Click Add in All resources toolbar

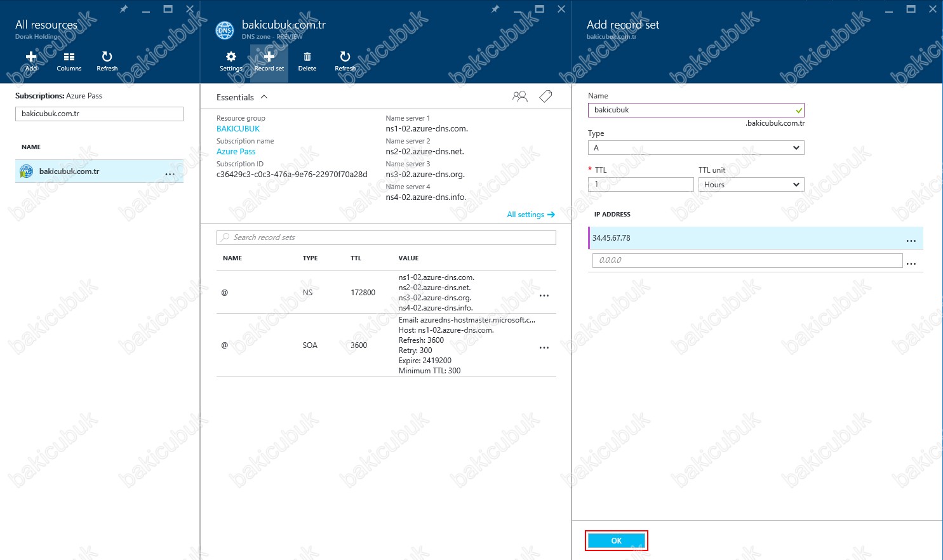click(30, 61)
